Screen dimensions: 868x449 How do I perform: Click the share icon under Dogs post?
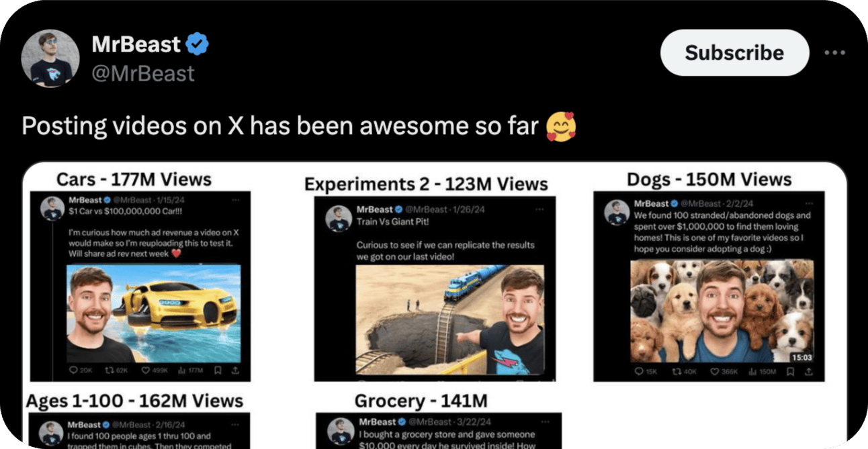tap(808, 371)
